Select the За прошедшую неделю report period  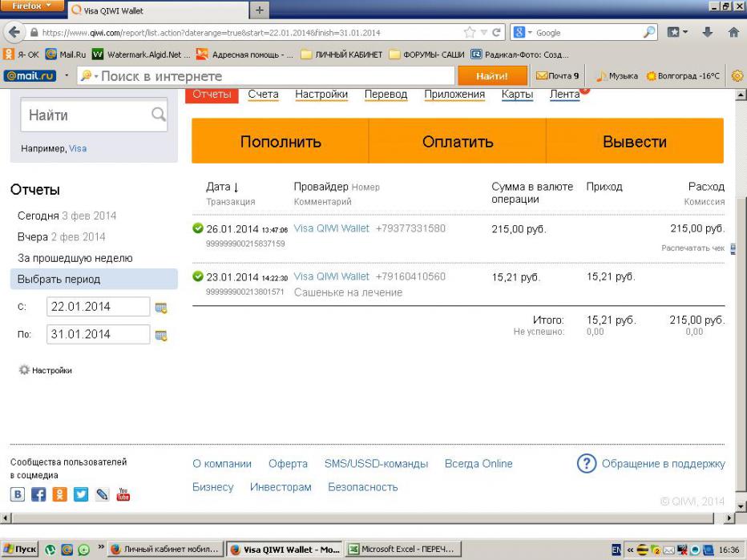(x=75, y=258)
